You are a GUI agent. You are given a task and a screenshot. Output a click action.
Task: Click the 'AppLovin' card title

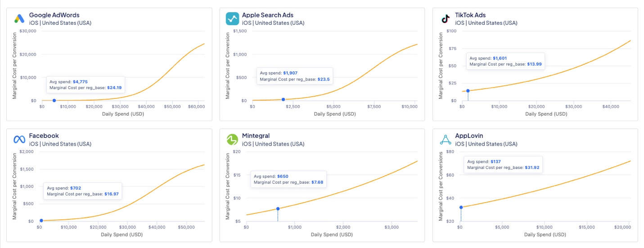pos(468,136)
